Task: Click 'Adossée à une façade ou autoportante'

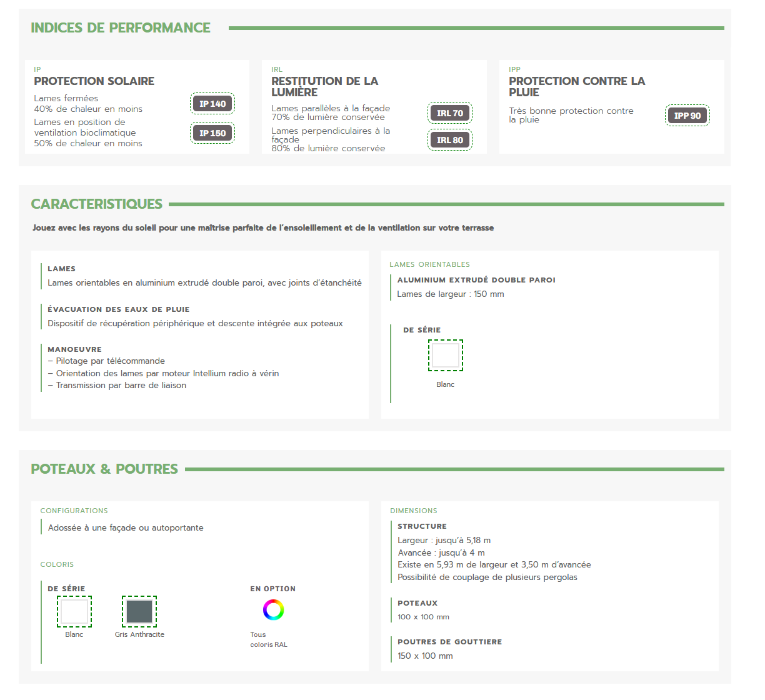Action: [126, 528]
